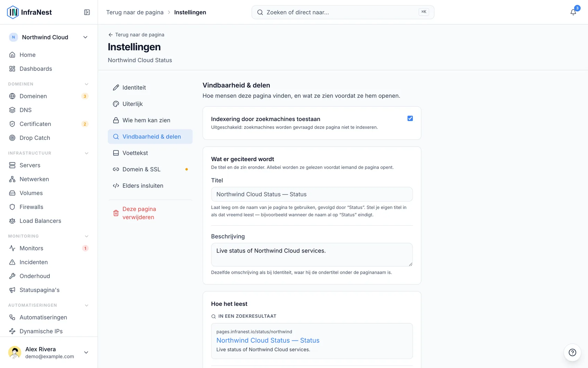Click the Terug naar de pagina breadcrumb

[x=135, y=12]
